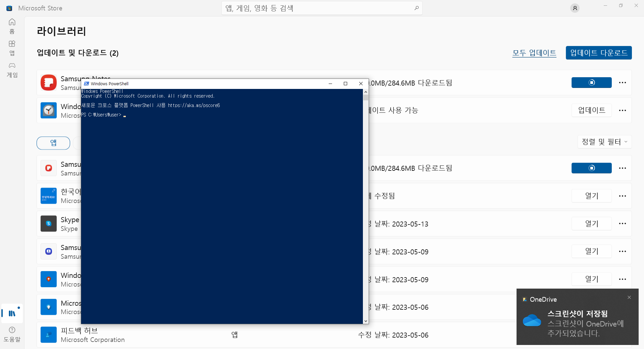Click the search magnifier icon
This screenshot has width=644, height=349.
[416, 8]
